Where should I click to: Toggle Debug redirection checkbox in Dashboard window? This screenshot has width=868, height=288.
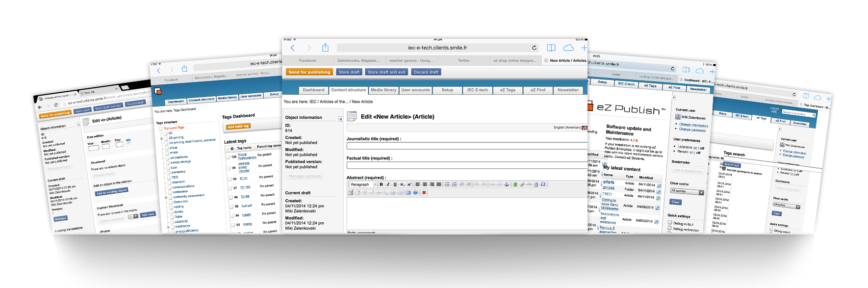669,228
